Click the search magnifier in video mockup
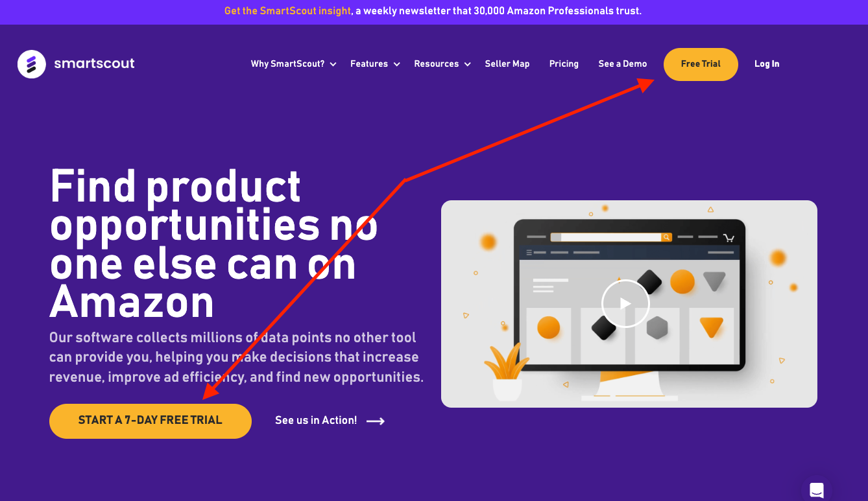This screenshot has height=501, width=868. click(666, 237)
